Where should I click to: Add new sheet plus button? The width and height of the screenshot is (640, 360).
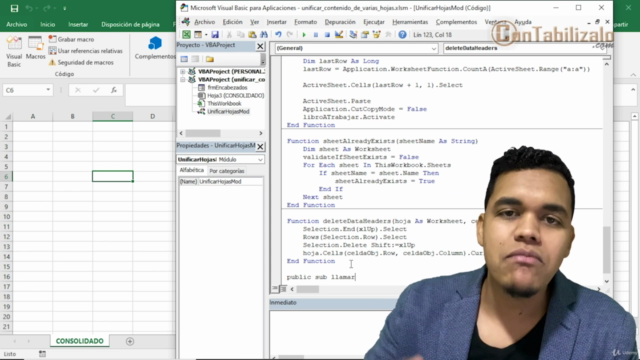[130, 341]
